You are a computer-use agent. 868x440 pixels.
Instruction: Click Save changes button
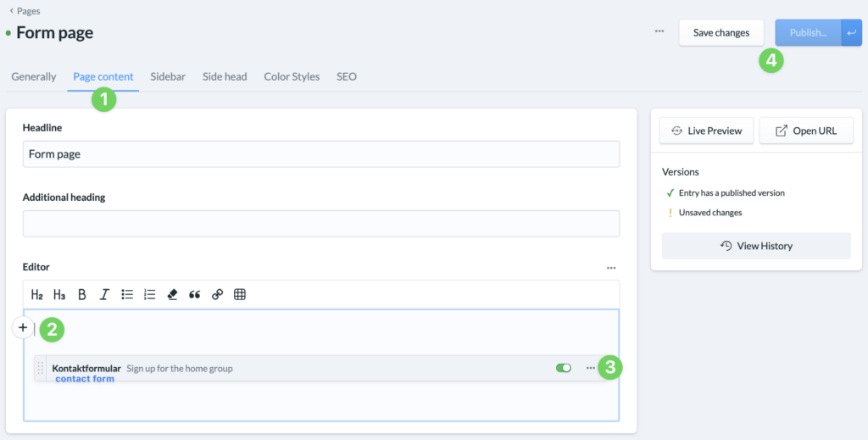click(x=721, y=33)
